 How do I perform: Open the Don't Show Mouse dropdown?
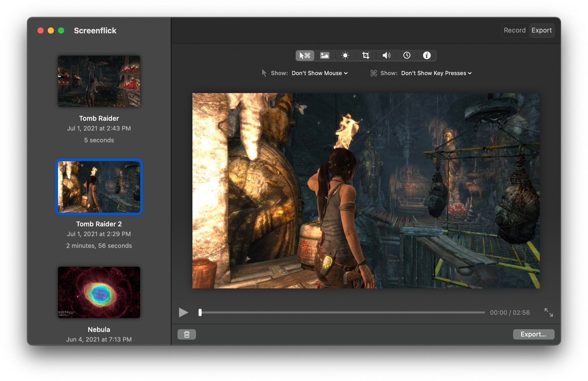pyautogui.click(x=320, y=73)
